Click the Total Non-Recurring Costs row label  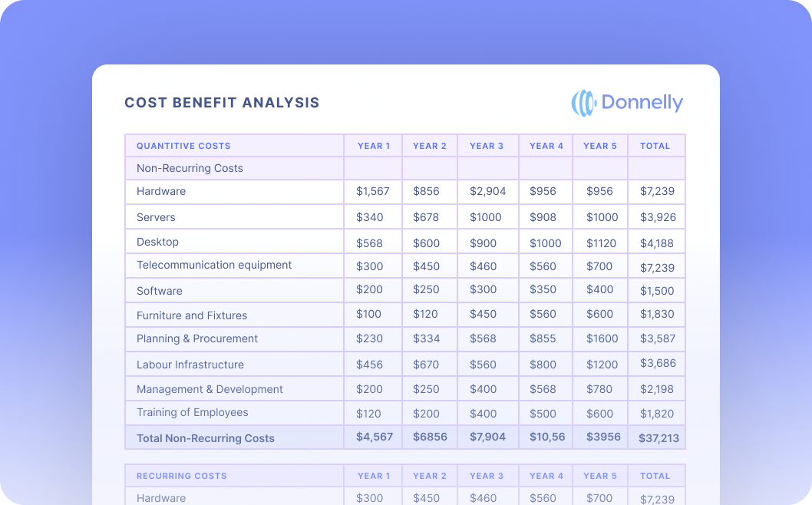(205, 438)
